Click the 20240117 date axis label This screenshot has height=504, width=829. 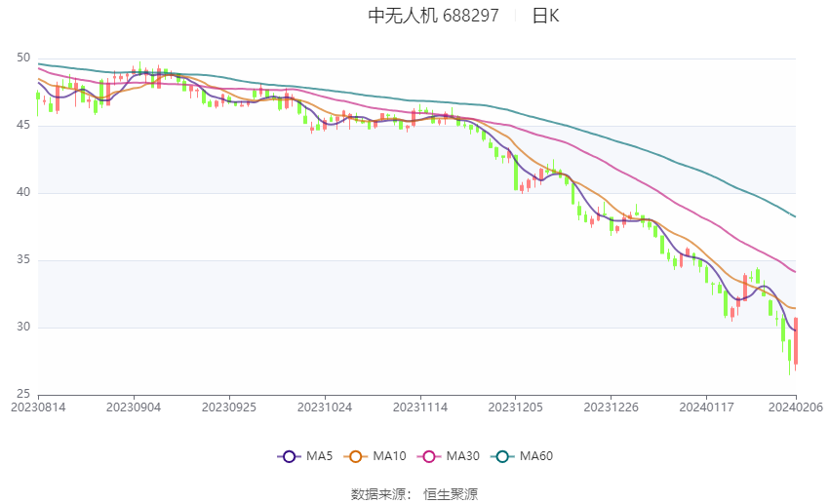tap(707, 407)
